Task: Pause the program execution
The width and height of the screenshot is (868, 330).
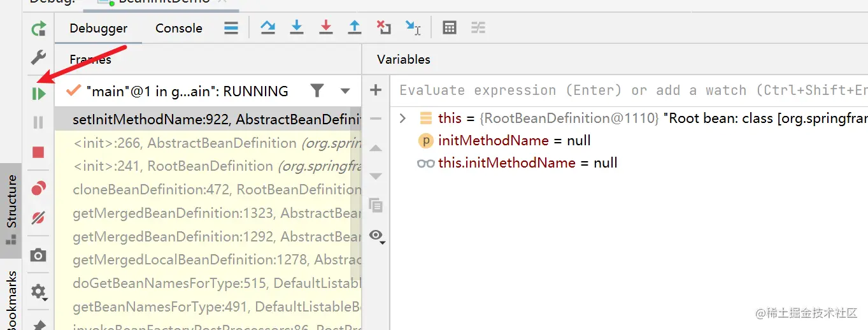Action: [x=38, y=122]
